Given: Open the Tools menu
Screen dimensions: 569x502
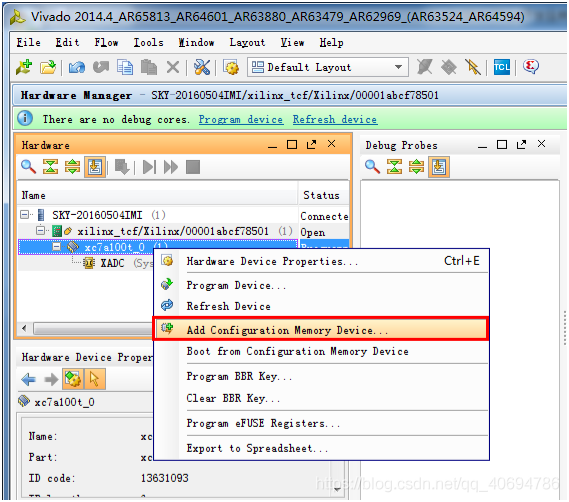Looking at the screenshot, I should coord(148,42).
